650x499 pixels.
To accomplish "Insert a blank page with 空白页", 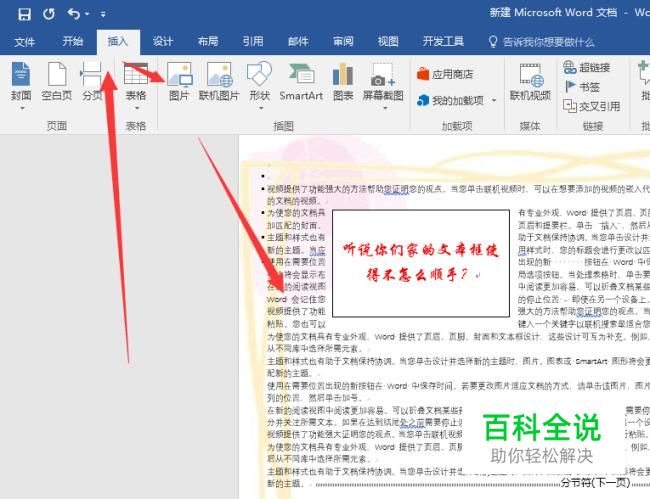I will click(x=57, y=81).
